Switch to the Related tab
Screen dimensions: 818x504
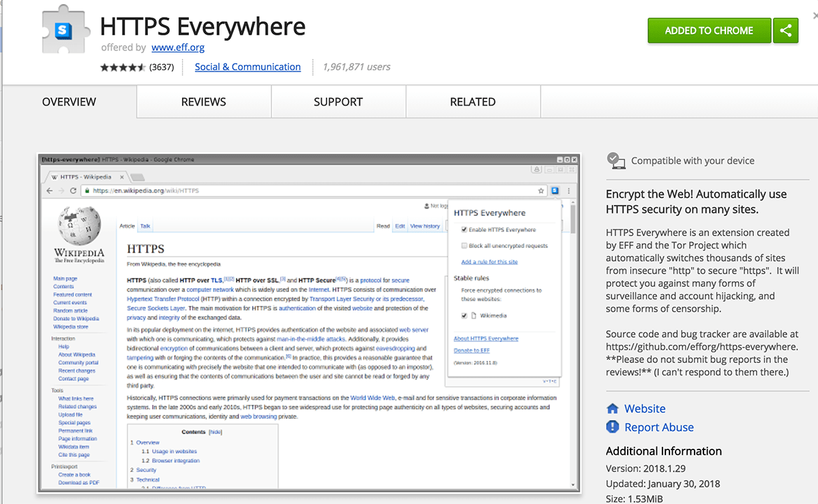pyautogui.click(x=472, y=102)
